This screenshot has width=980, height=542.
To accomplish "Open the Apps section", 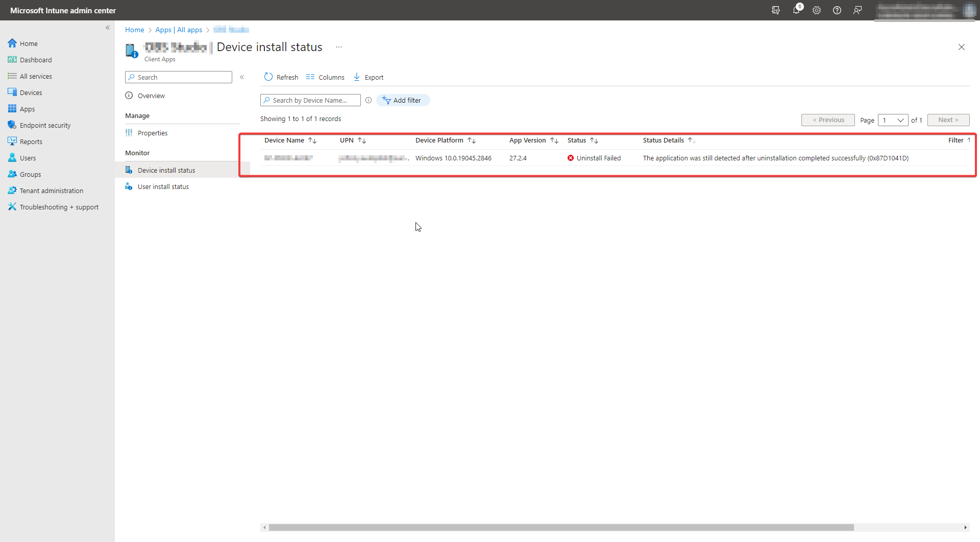I will (27, 108).
